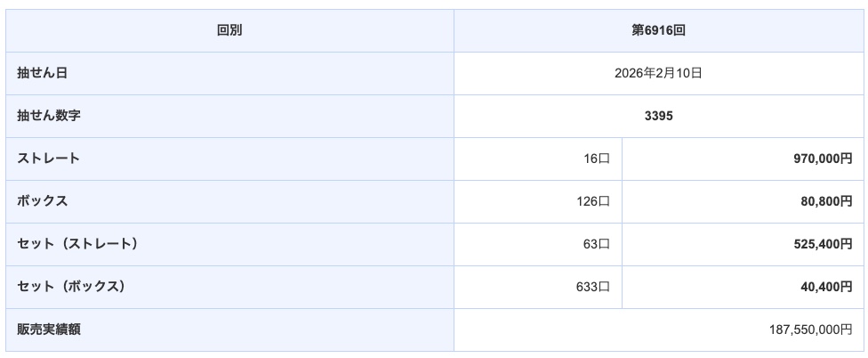Click the セット（ボックス） row label
Screen dimensions: 868x358
(71, 287)
